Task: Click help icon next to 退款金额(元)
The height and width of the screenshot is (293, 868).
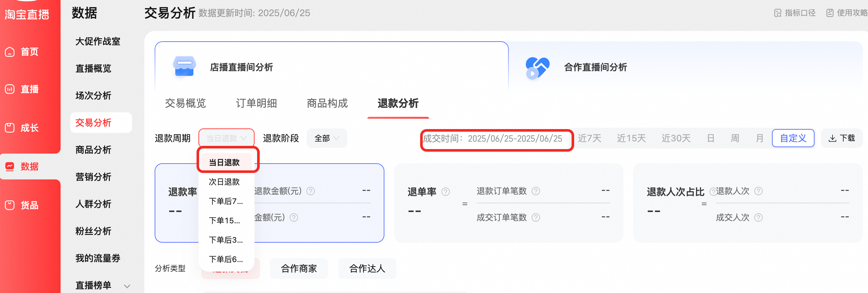Action: (311, 191)
